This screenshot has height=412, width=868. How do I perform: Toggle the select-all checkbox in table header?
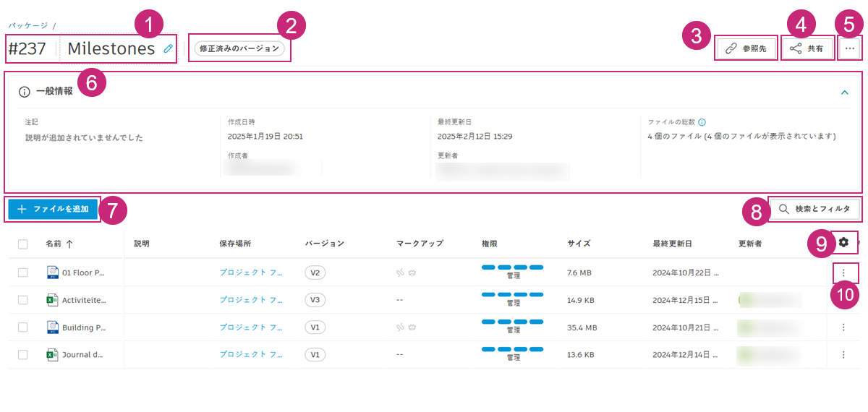point(23,244)
